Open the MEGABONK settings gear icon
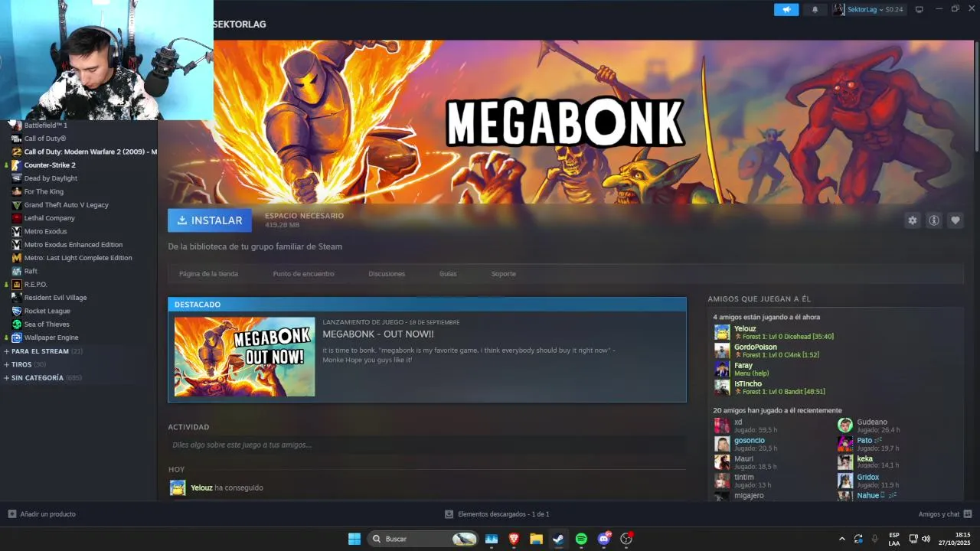The image size is (980, 551). click(x=912, y=220)
